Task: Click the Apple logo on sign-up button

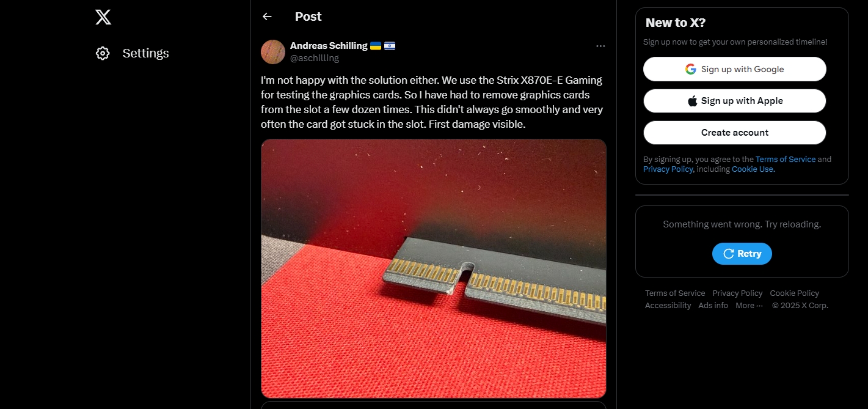Action: pos(692,101)
